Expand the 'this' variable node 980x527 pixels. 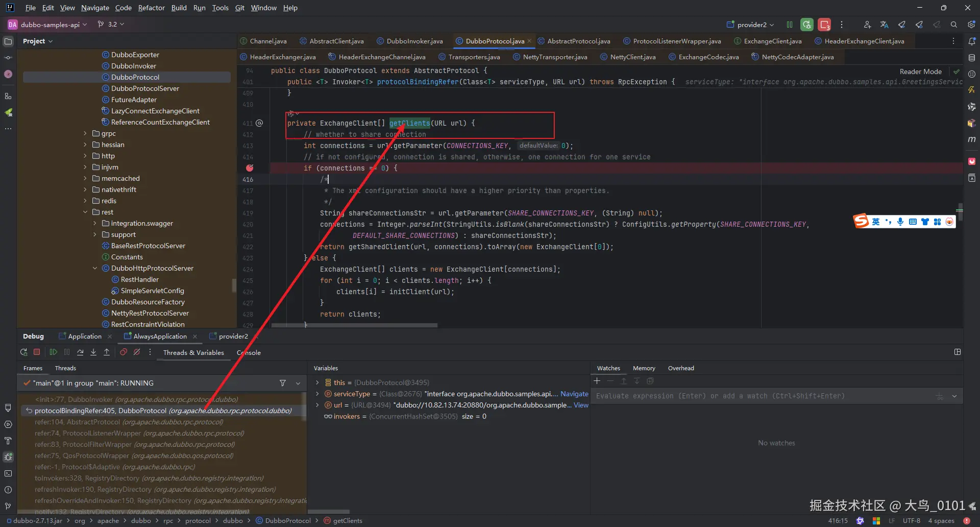click(317, 382)
